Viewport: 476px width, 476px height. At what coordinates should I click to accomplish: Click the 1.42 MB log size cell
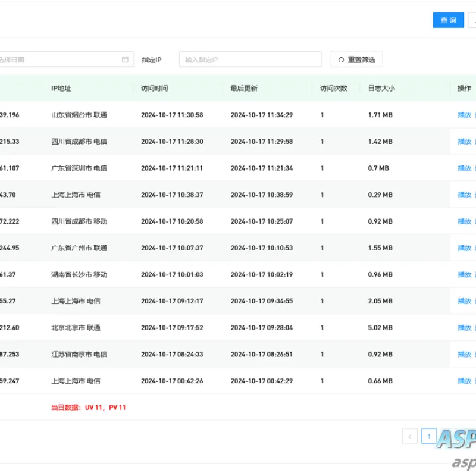pyautogui.click(x=380, y=142)
